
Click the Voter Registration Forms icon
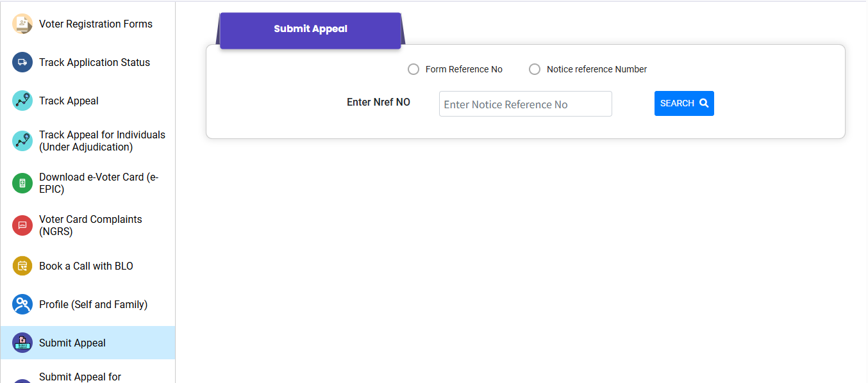coord(22,24)
